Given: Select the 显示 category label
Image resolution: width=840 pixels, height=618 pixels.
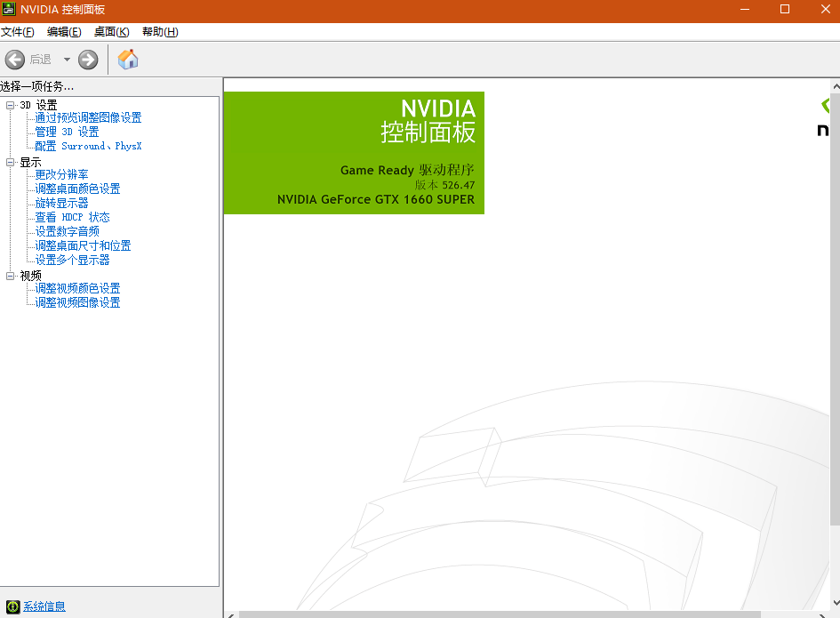Looking at the screenshot, I should (x=30, y=162).
